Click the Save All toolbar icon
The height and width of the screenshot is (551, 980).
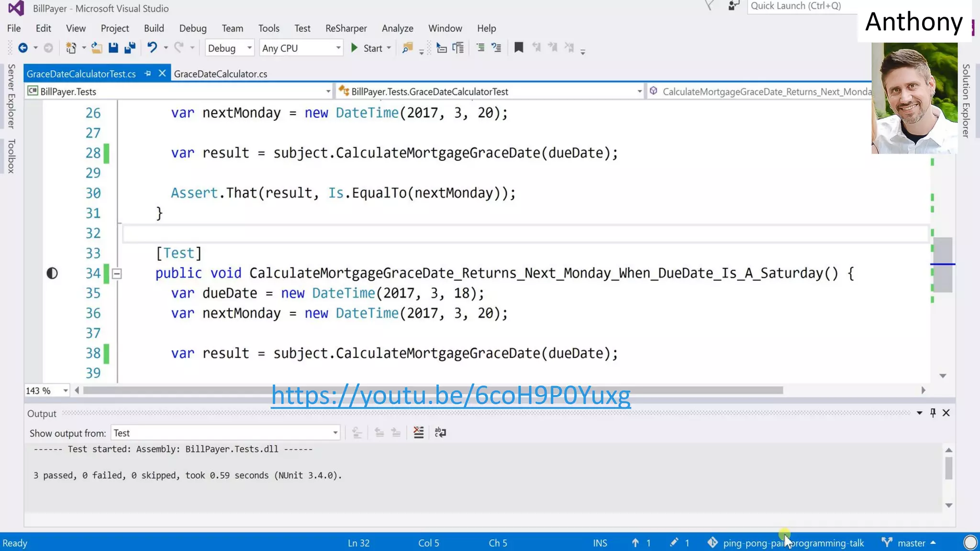(x=130, y=48)
